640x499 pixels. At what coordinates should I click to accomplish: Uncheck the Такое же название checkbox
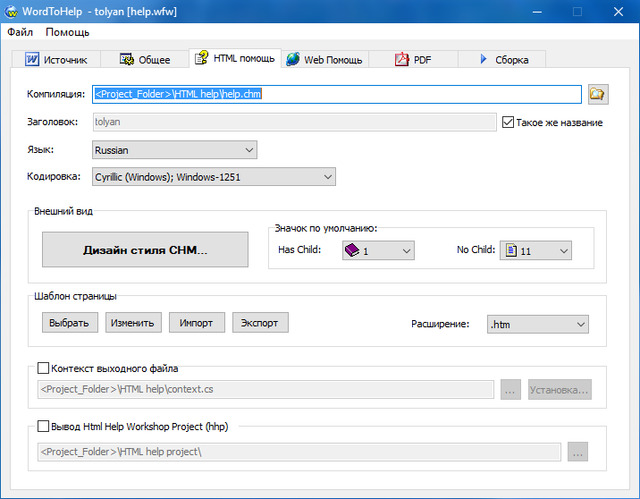pos(508,122)
